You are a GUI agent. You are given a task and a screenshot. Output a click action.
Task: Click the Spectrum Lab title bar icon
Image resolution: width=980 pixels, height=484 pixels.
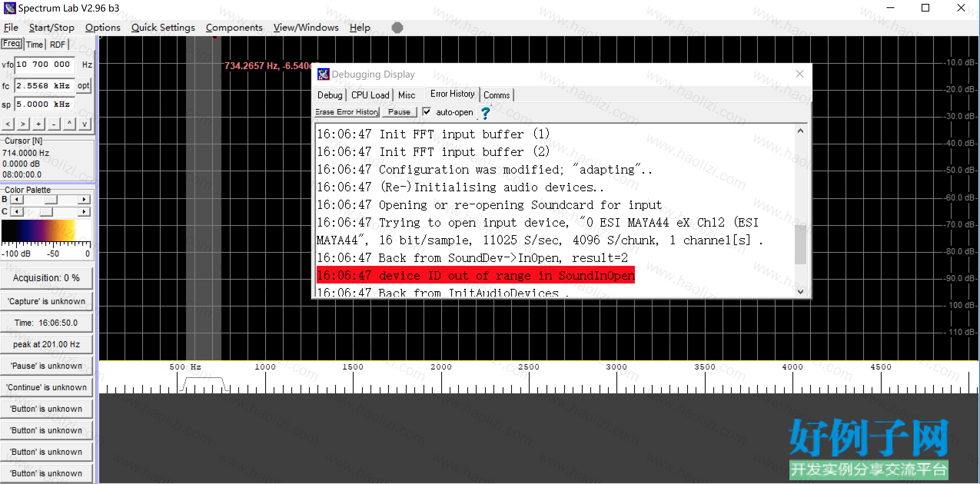[x=9, y=8]
